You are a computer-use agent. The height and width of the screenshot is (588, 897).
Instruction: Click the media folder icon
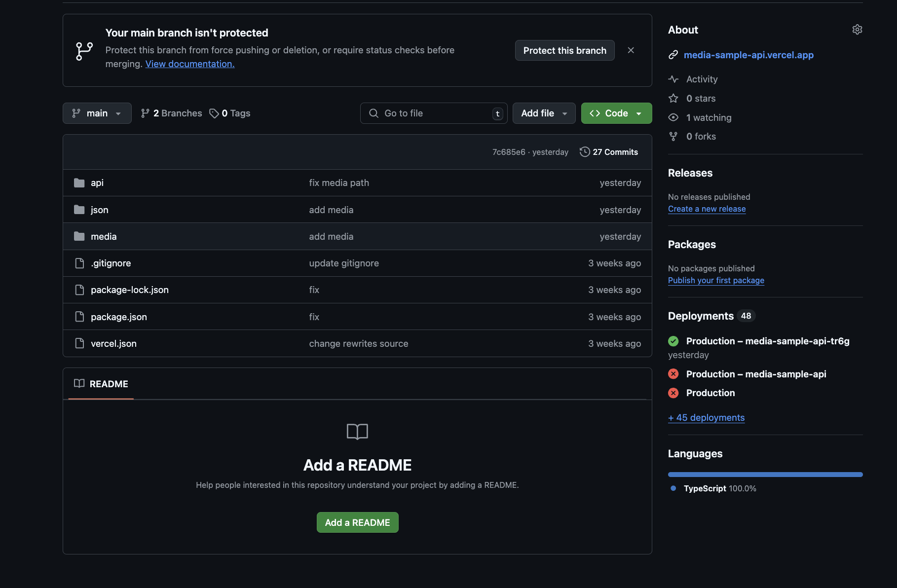[79, 236]
